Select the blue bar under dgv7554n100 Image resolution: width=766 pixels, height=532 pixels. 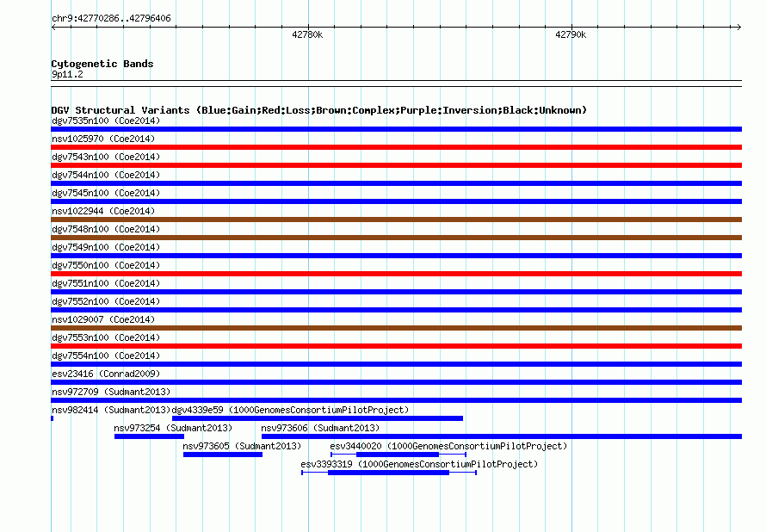click(396, 364)
